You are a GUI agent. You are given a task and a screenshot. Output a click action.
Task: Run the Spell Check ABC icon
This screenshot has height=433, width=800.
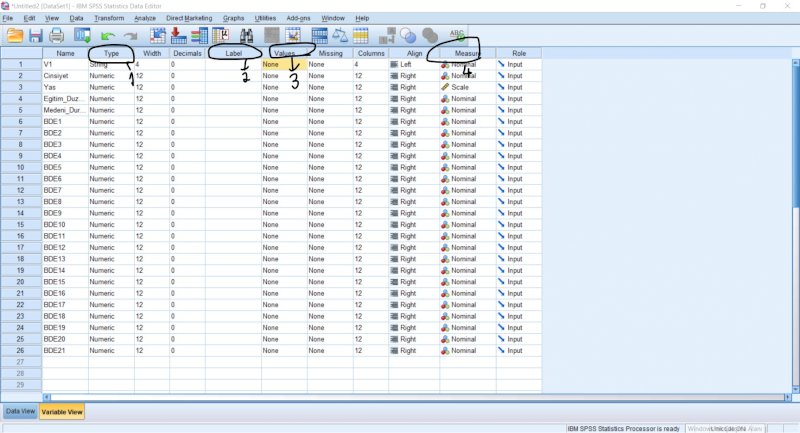pos(459,36)
